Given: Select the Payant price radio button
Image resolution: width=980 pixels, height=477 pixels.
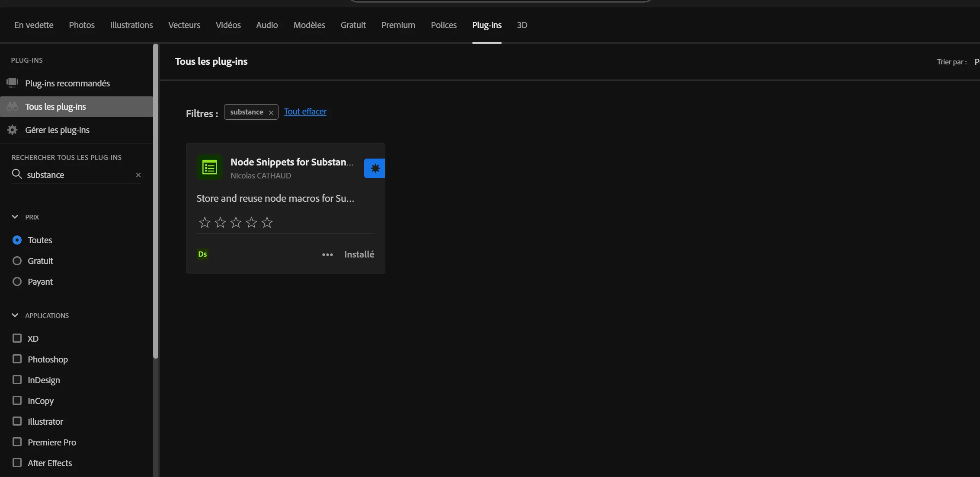Looking at the screenshot, I should click(x=17, y=281).
